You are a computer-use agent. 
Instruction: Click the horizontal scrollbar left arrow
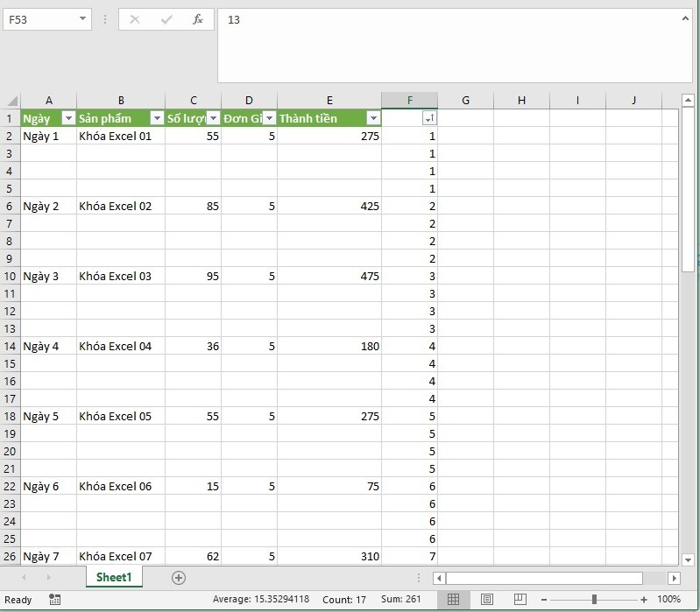pyautogui.click(x=439, y=578)
